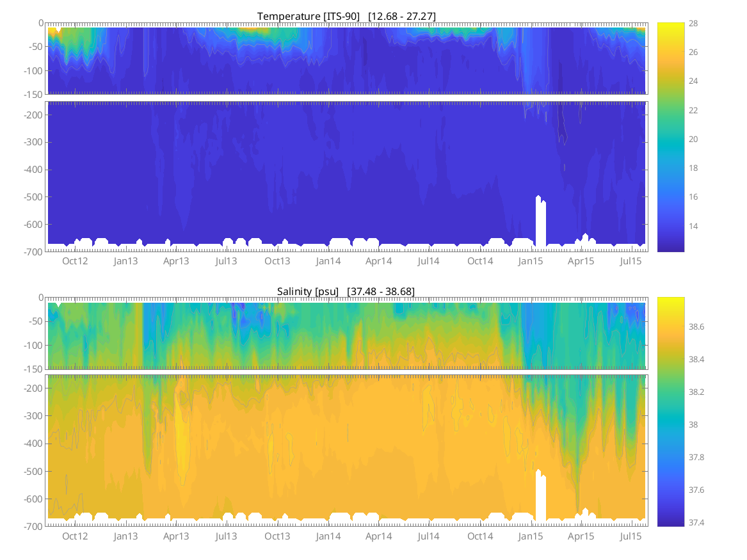
Task: Click the -400 depth label on temperature axis
Action: [31, 170]
